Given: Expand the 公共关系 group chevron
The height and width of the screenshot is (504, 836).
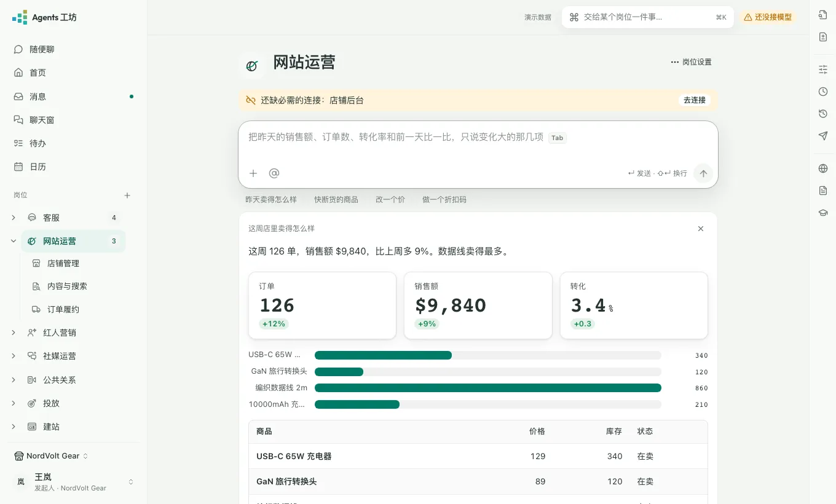Looking at the screenshot, I should click(14, 380).
